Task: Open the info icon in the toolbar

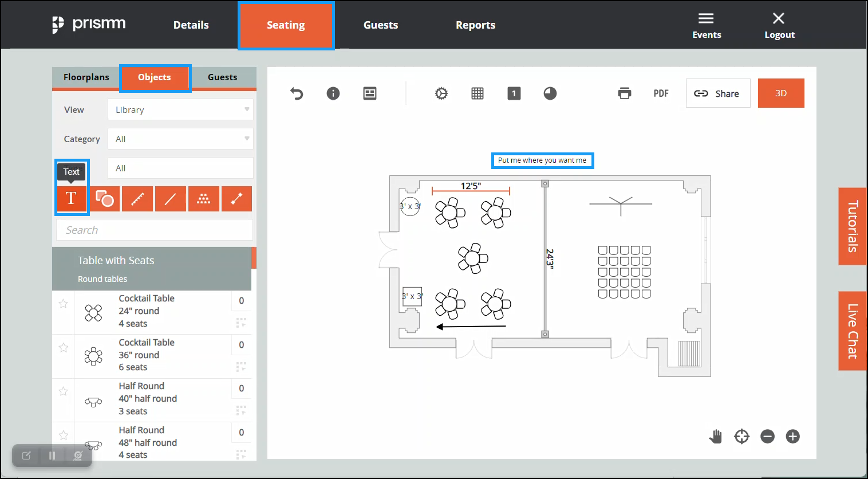Action: click(333, 93)
